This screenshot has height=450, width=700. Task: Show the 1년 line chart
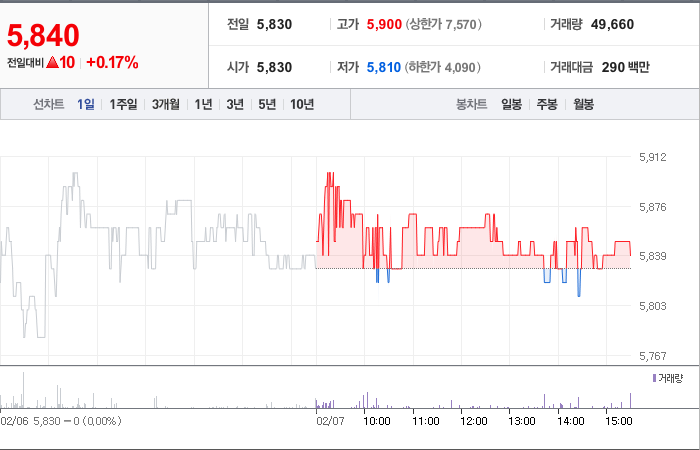coord(203,104)
